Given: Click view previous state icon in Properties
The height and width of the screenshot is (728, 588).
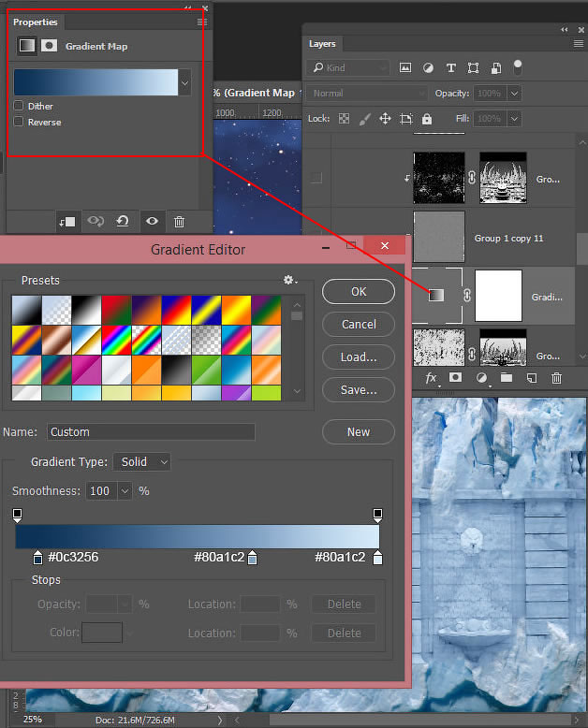Looking at the screenshot, I should (96, 221).
